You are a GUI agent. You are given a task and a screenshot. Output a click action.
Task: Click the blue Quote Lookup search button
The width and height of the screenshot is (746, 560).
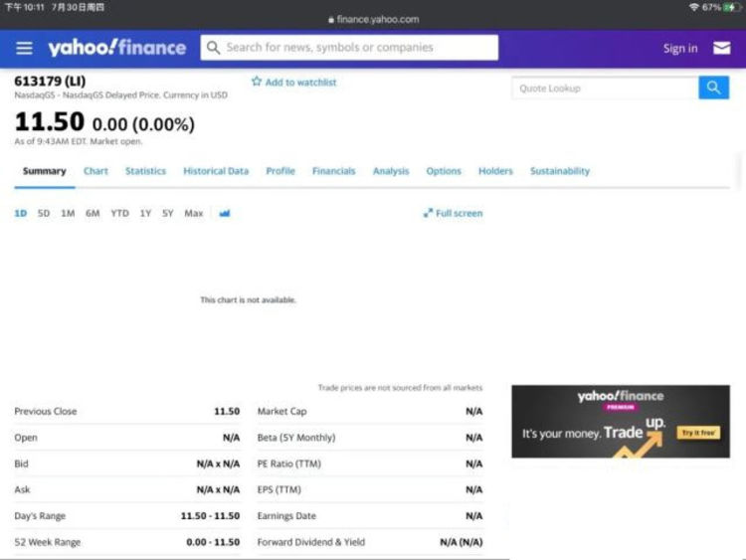pyautogui.click(x=713, y=89)
